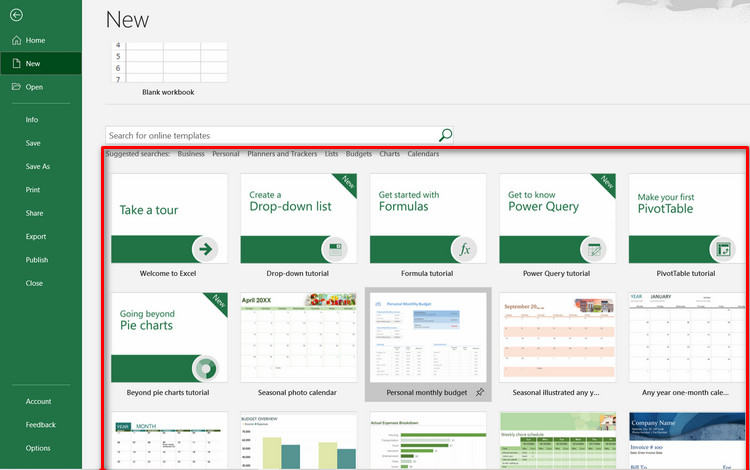Open Actual Expenses Breakdown template thumbnail

click(x=428, y=440)
